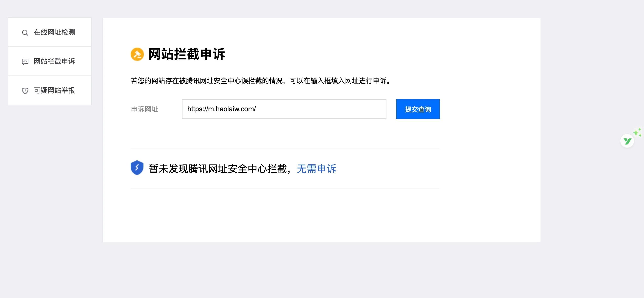
Task: Click the chat bubble icon beside 网站拦截申诉
Action: [x=25, y=62]
